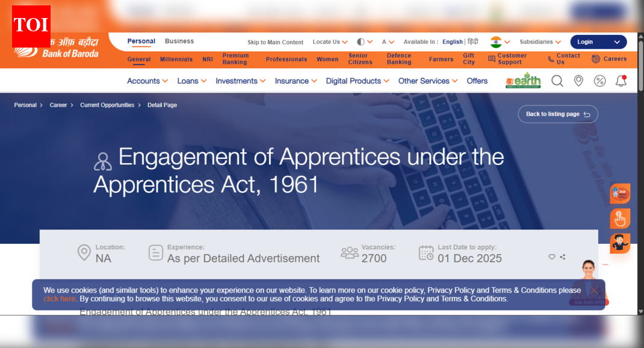644x348 pixels.
Task: Toggle the dark mode contrast icon
Action: [362, 42]
